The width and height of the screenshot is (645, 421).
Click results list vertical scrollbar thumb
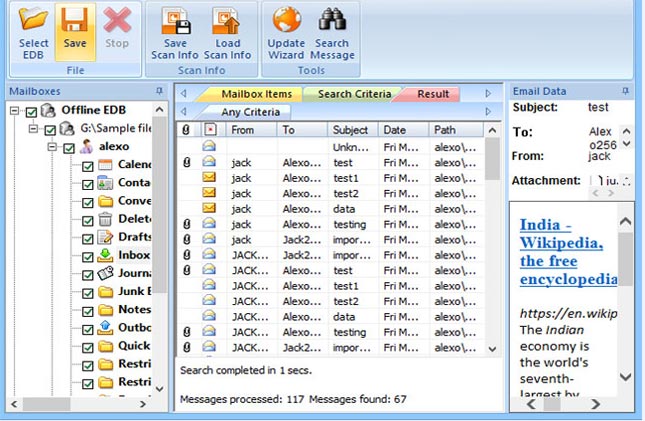492,159
